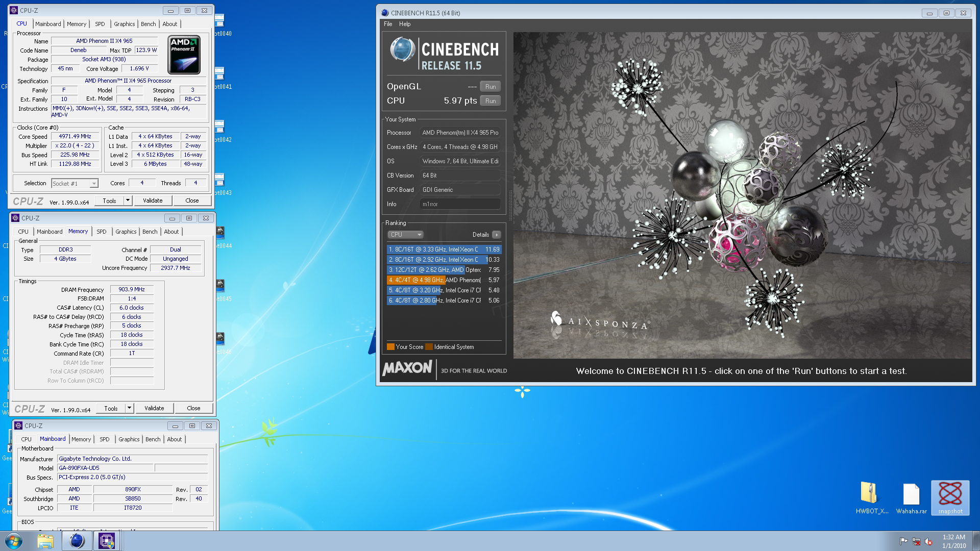Switch to CPU-Z in the taskbar
Viewport: 980px width, 551px height.
[107, 541]
